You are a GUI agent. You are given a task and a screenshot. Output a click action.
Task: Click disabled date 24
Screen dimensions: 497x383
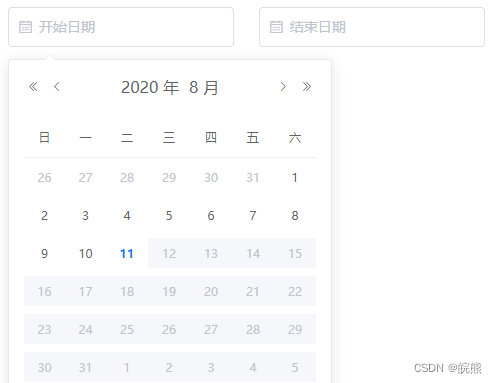86,330
